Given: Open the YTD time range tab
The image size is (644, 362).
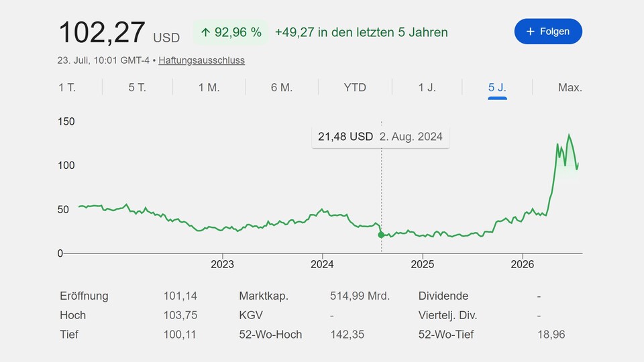Looking at the screenshot, I should click(355, 87).
